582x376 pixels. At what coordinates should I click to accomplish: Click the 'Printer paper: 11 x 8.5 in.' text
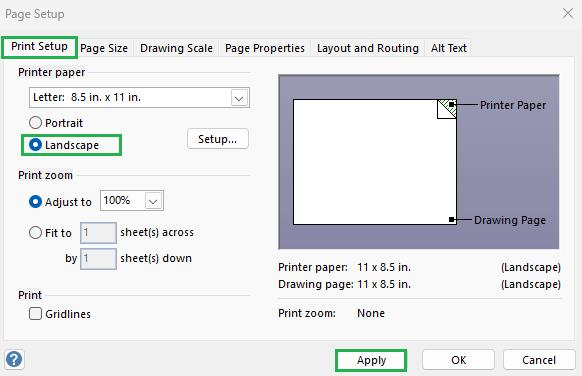point(344,267)
